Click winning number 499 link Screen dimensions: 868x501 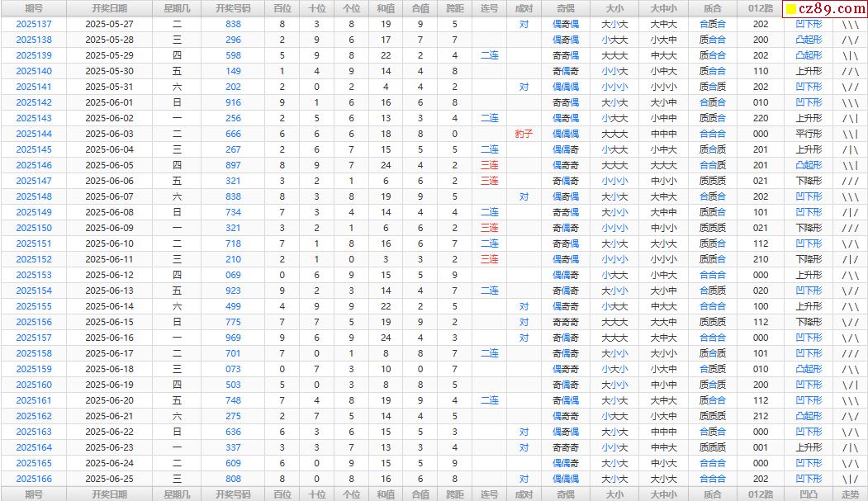coord(233,306)
